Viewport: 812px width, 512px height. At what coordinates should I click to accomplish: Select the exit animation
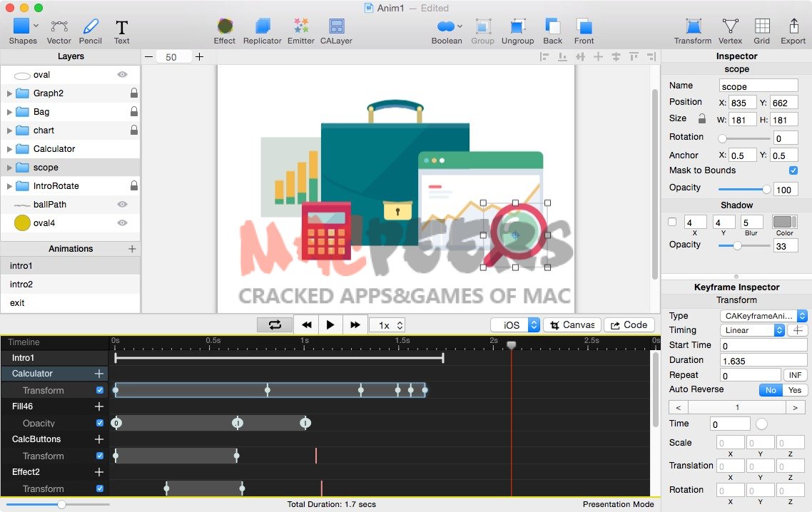pos(17,303)
